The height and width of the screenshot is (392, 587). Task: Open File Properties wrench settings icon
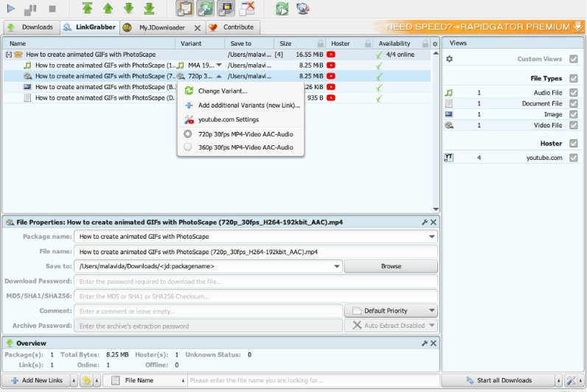(425, 223)
